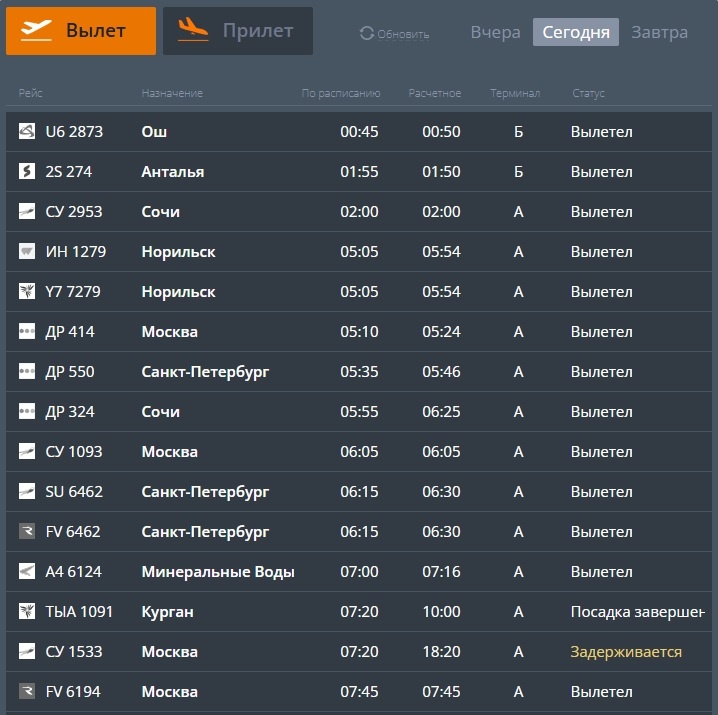
Task: Click the По расписанию column header
Action: pyautogui.click(x=341, y=93)
